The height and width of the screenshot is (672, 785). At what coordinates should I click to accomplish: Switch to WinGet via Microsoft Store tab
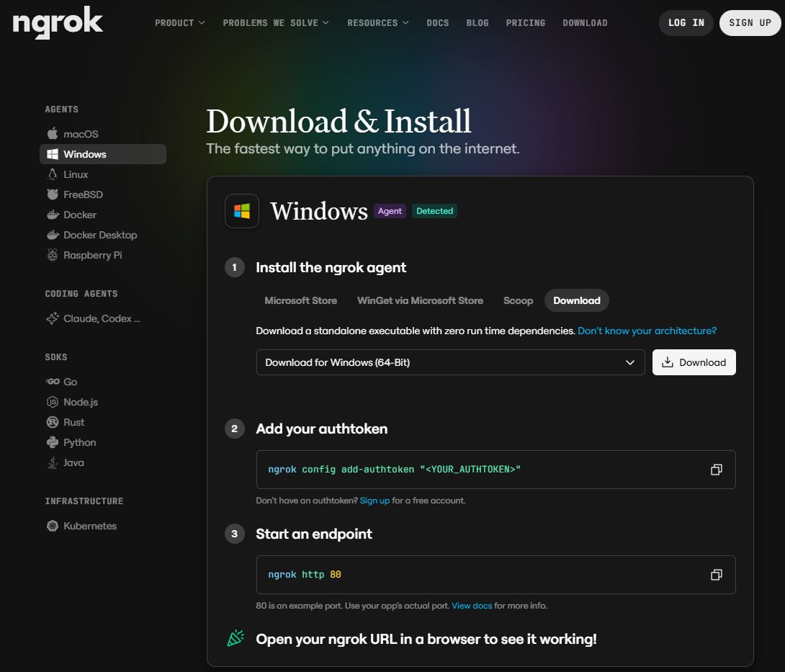(420, 300)
